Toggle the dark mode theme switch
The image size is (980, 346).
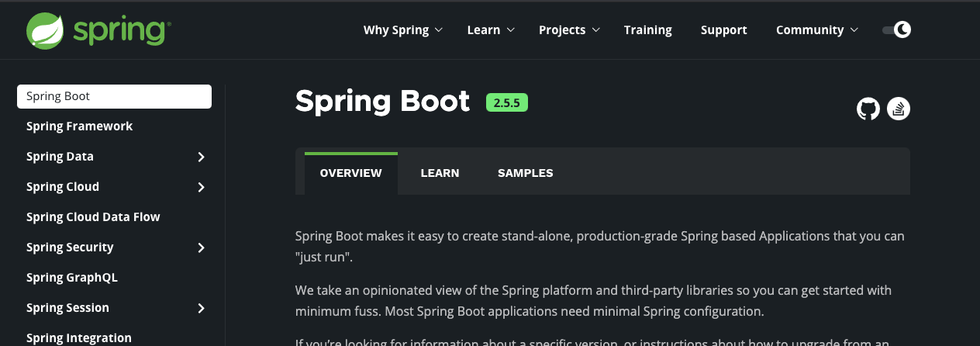(x=896, y=30)
